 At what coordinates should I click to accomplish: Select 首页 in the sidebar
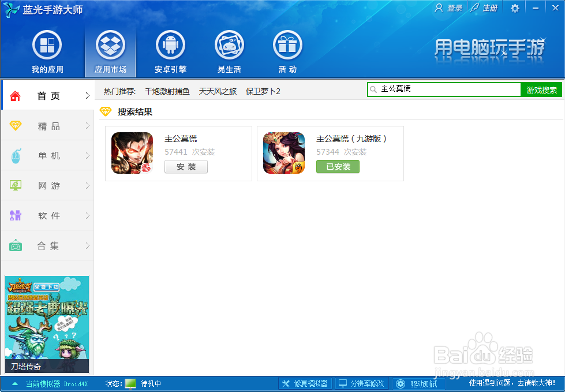[47, 95]
